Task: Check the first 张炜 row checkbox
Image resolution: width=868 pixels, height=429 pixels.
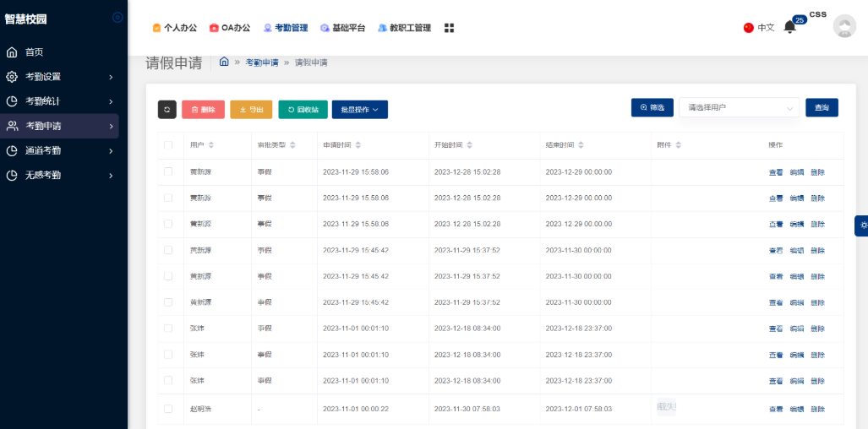Action: [168, 329]
